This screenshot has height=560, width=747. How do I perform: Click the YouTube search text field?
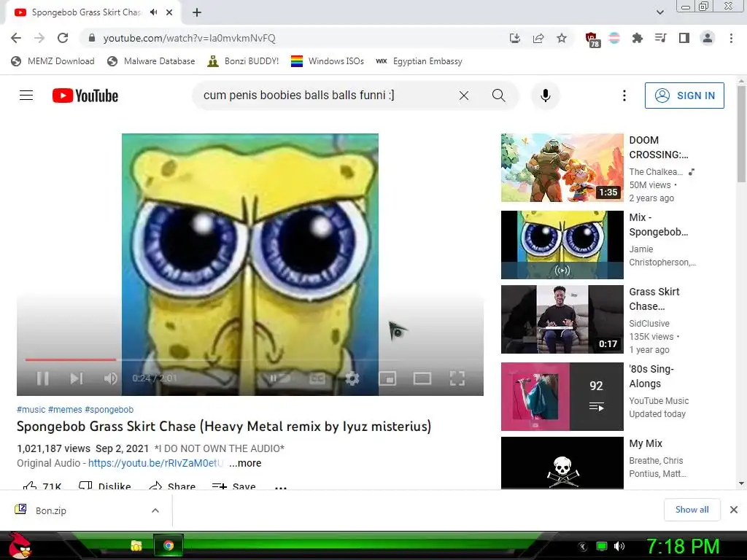coord(324,96)
